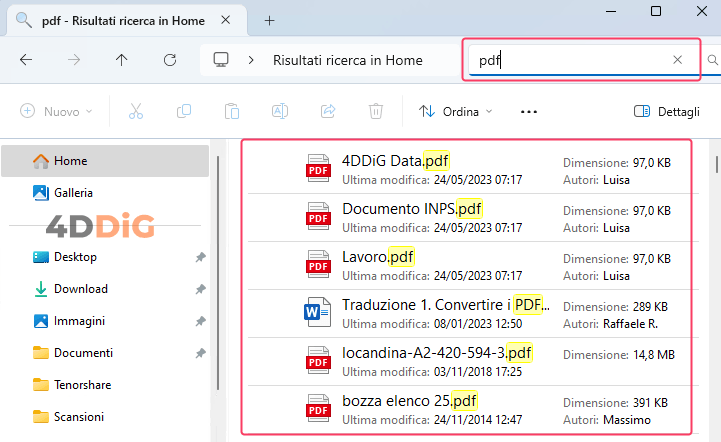This screenshot has height=442, width=721.
Task: Click the PDF icon of Lavoro.pdf
Action: [x=318, y=264]
